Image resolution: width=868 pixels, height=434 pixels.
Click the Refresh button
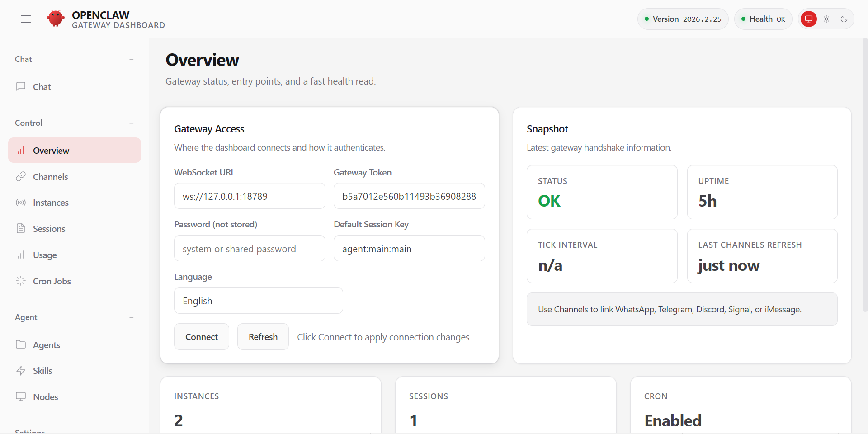263,337
